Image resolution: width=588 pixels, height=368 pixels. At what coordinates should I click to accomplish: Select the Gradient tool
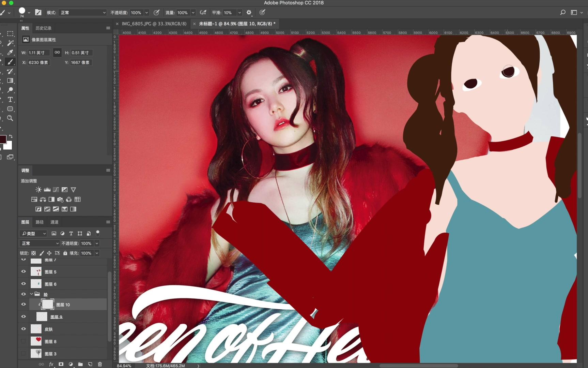click(x=10, y=80)
